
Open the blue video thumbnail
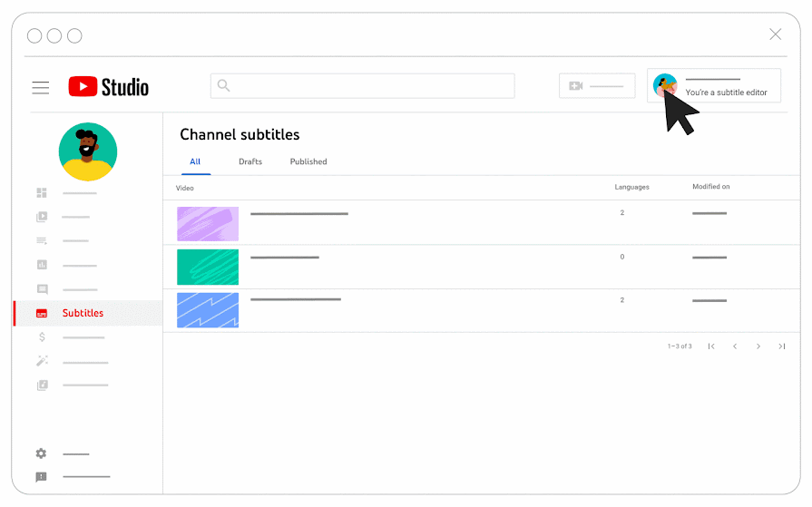coord(208,310)
